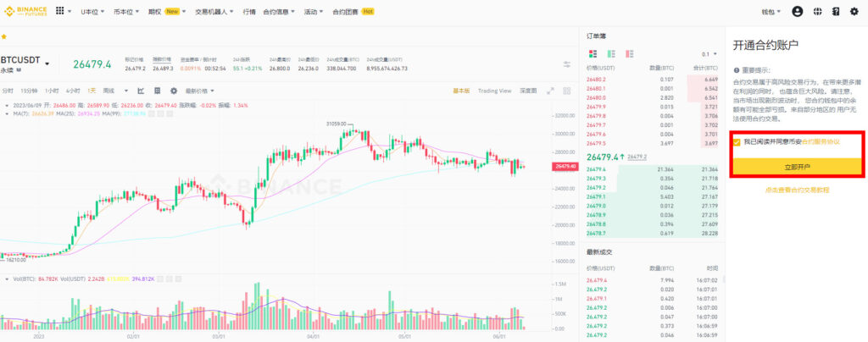The image size is (868, 342).
Task: Click ask price 26479.5 in order book
Action: (x=596, y=143)
